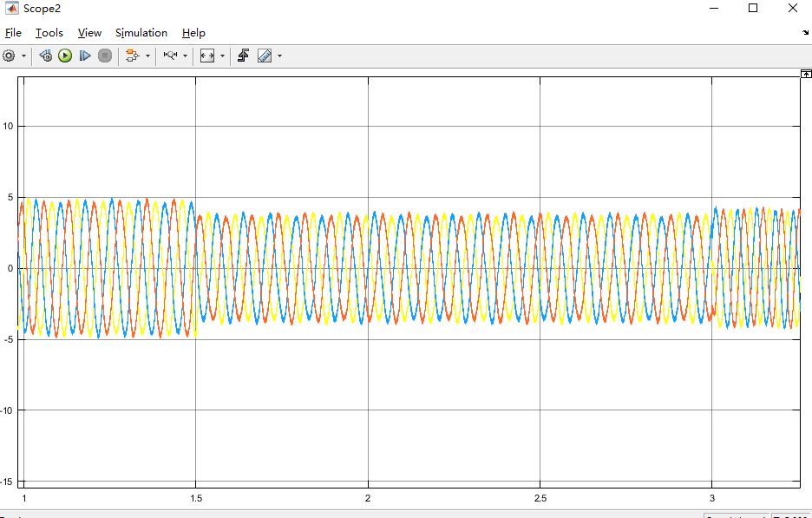
Task: Open the View menu
Action: pyautogui.click(x=89, y=33)
